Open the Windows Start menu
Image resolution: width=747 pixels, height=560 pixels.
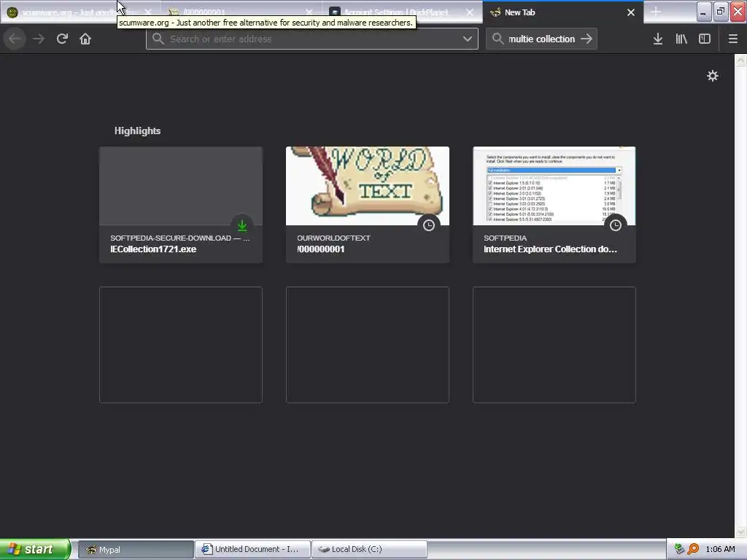(35, 549)
